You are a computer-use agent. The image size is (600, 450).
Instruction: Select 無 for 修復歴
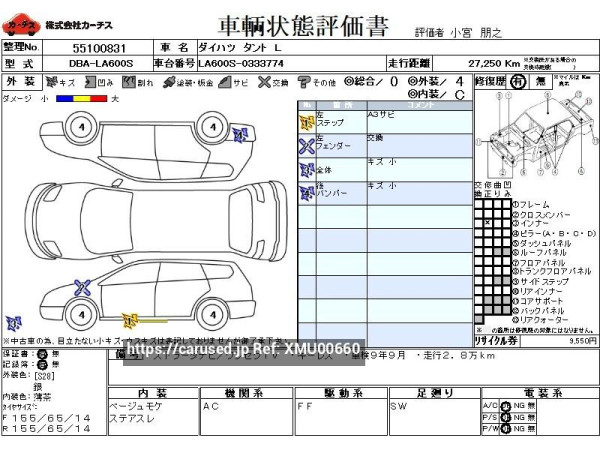pos(540,82)
